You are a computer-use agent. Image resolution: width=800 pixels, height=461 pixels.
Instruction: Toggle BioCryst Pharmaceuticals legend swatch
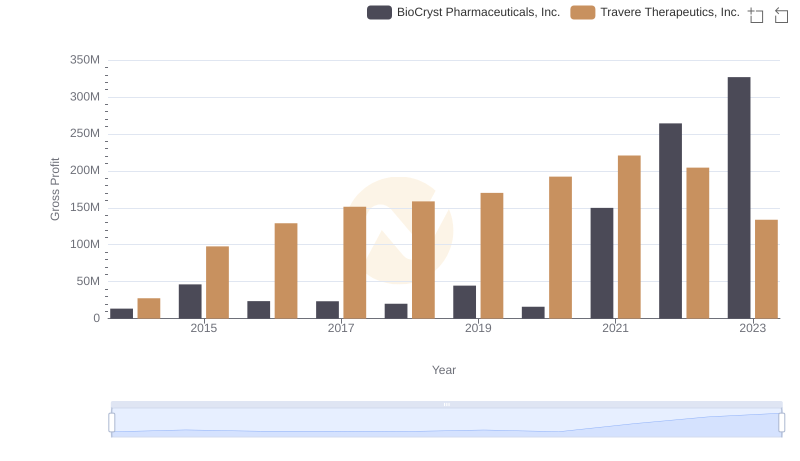coord(379,12)
